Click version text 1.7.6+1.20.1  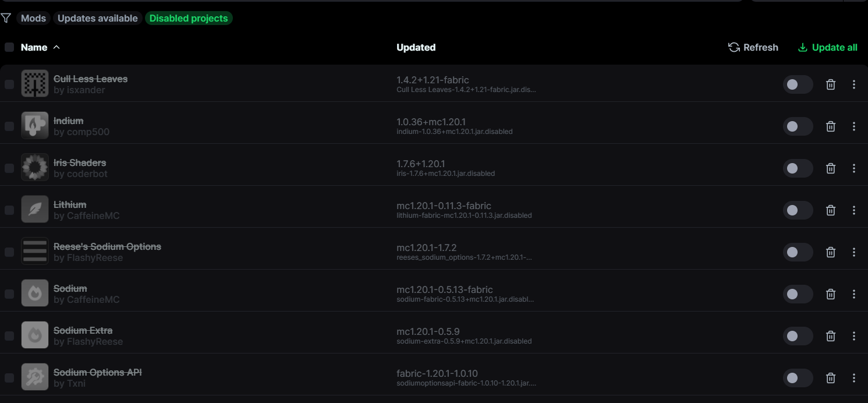pyautogui.click(x=421, y=164)
